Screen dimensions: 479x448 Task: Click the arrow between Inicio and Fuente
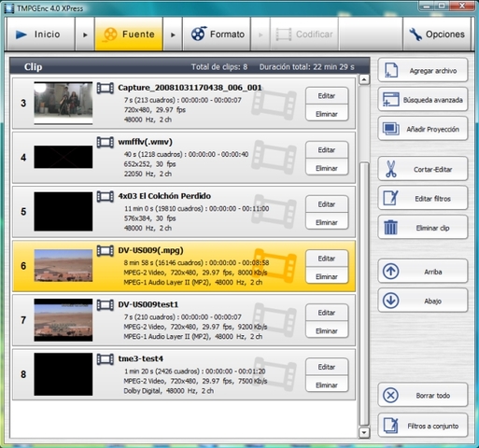coord(85,35)
